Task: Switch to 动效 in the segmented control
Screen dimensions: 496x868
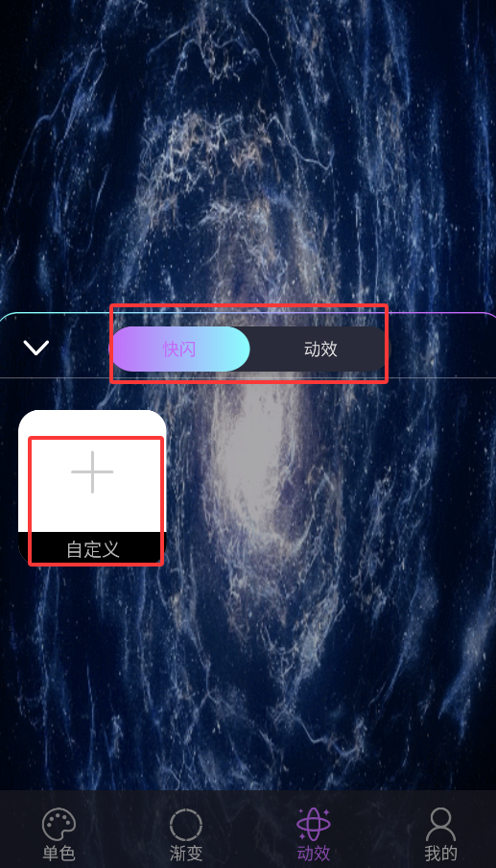Action: click(x=320, y=349)
